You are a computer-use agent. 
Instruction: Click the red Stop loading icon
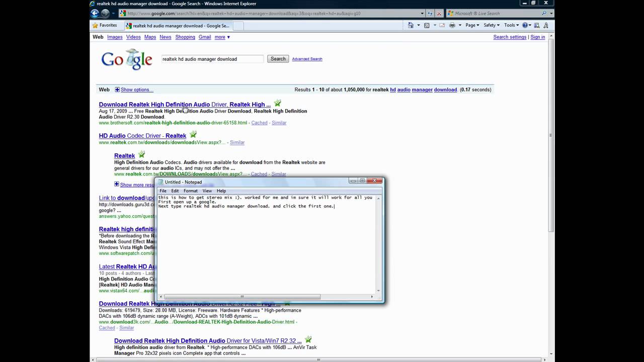point(439,14)
